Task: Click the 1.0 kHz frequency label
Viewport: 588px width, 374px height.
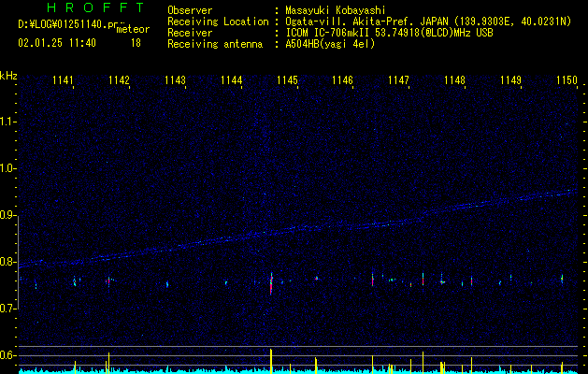Action: tap(7, 169)
